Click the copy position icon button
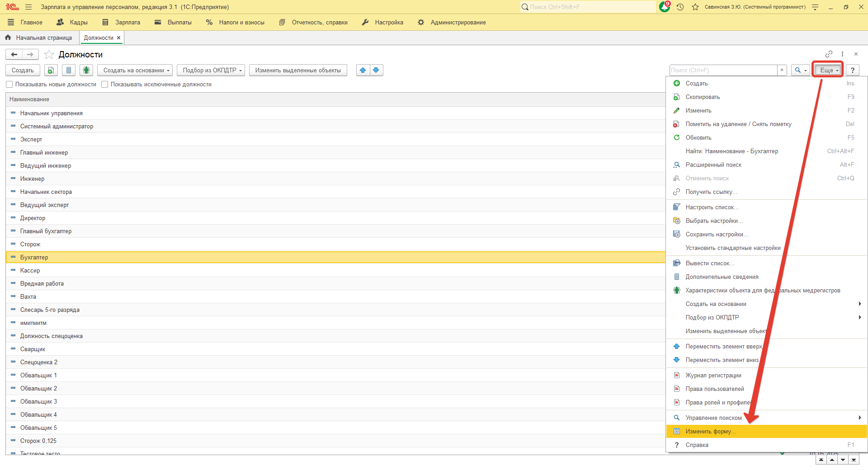 [x=51, y=70]
